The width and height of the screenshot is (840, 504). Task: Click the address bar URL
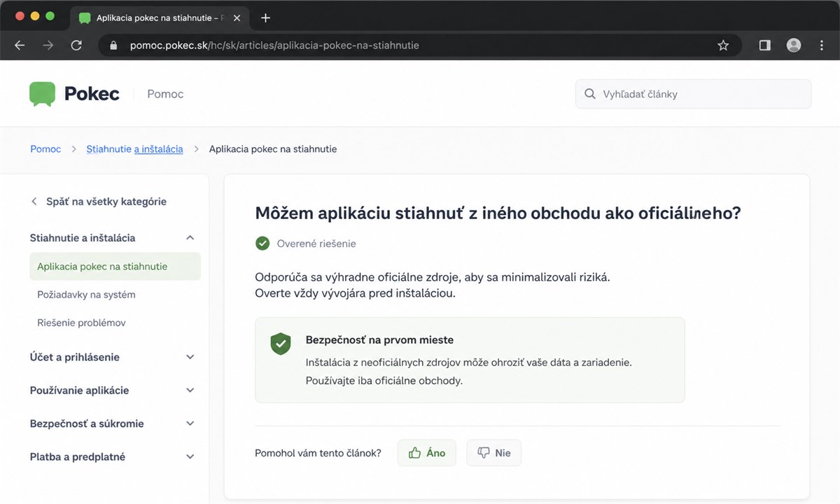tap(274, 45)
